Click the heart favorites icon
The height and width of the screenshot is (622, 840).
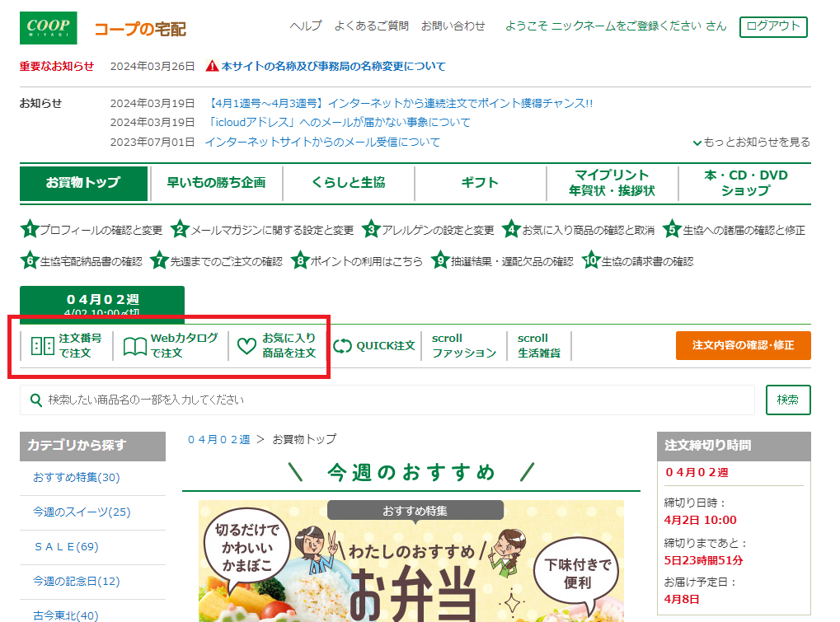pyautogui.click(x=247, y=346)
